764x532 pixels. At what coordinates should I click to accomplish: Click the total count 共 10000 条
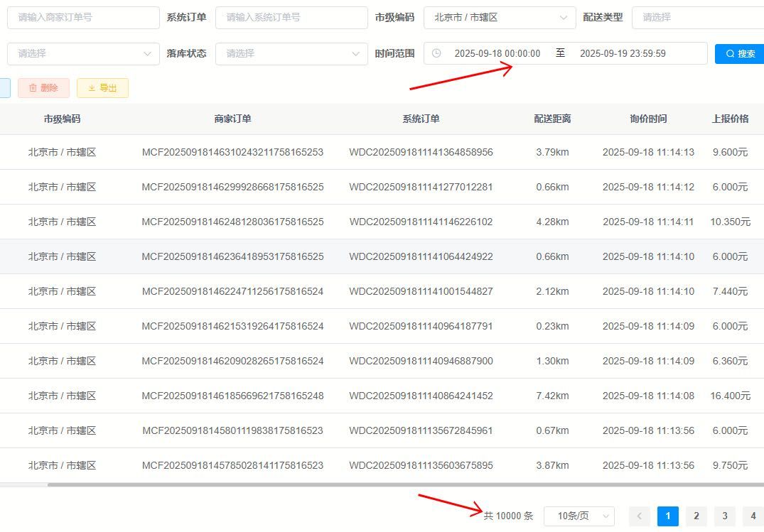coord(508,516)
